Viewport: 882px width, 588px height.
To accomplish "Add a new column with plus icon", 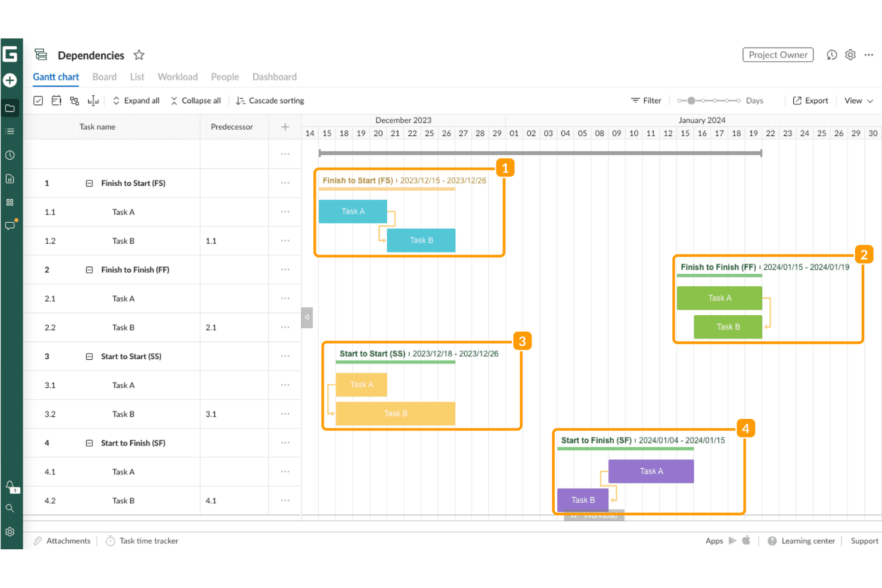I will click(x=285, y=126).
